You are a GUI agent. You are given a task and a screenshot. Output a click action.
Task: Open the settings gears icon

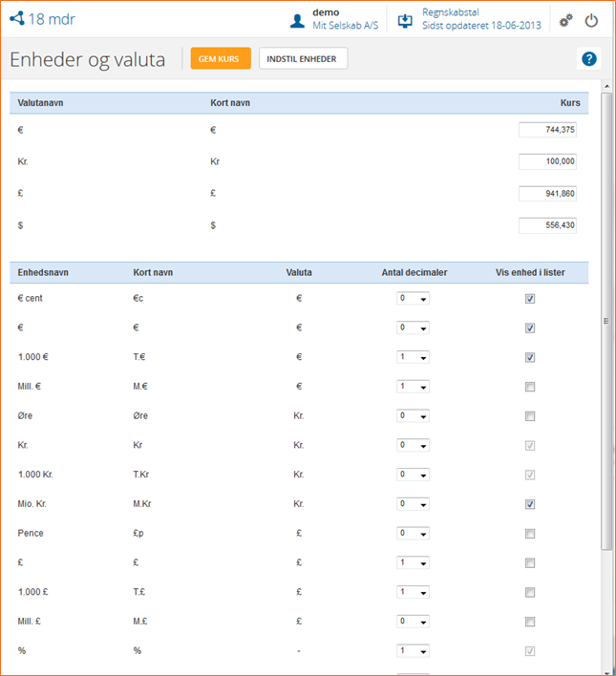coord(566,20)
